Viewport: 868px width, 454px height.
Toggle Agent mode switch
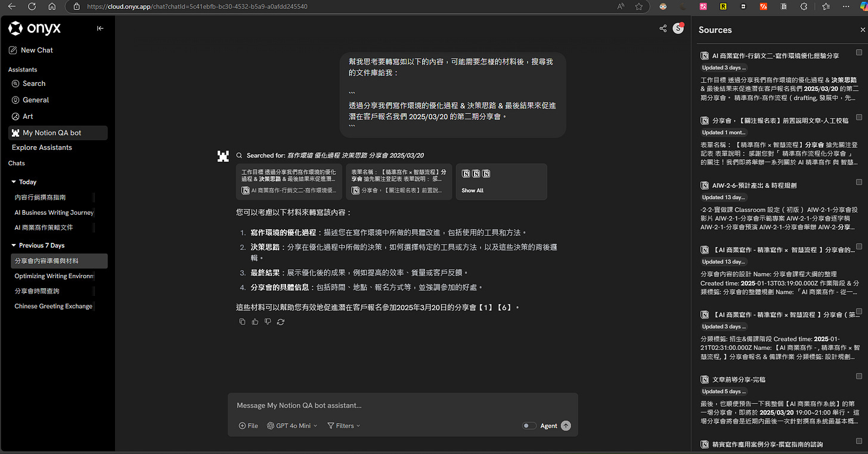[529, 426]
